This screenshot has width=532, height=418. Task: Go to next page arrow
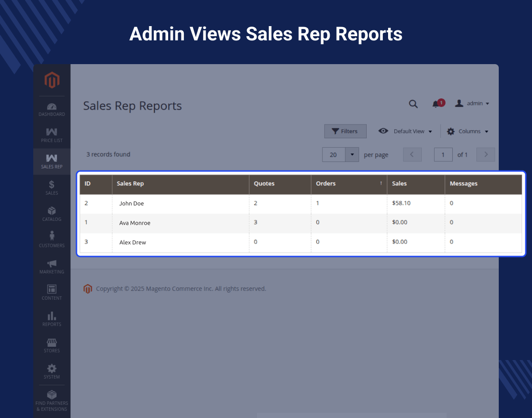(485, 155)
